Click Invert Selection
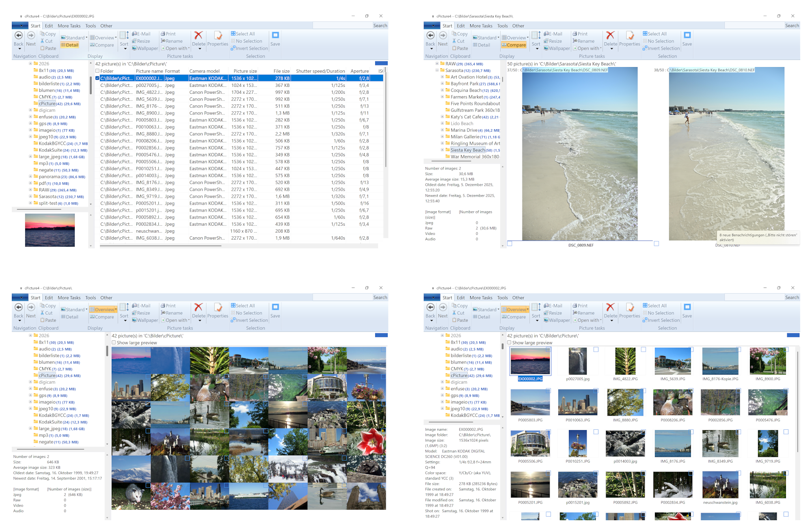This screenshot has width=812, height=532. 248,48
